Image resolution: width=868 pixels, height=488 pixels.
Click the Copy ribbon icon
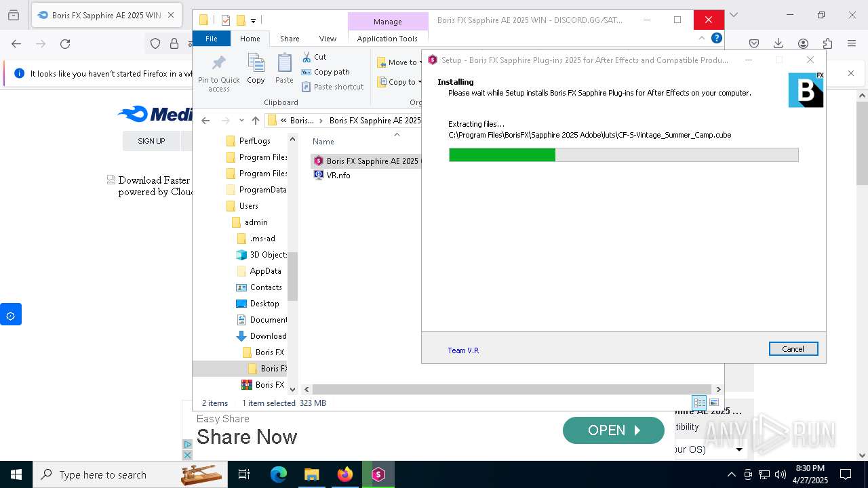[256, 69]
